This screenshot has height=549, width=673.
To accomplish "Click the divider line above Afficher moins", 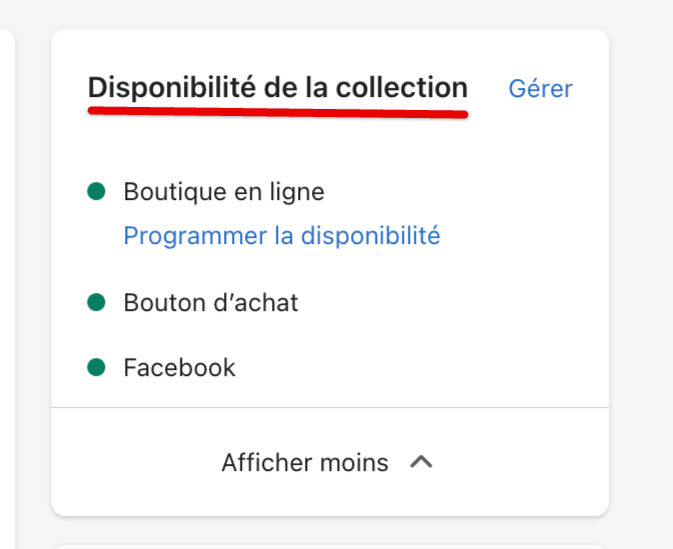I will 330,408.
